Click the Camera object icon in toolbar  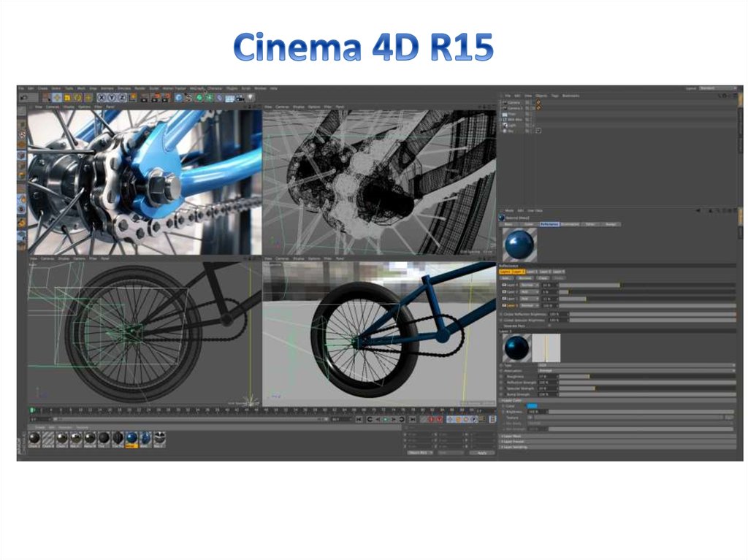coord(240,98)
